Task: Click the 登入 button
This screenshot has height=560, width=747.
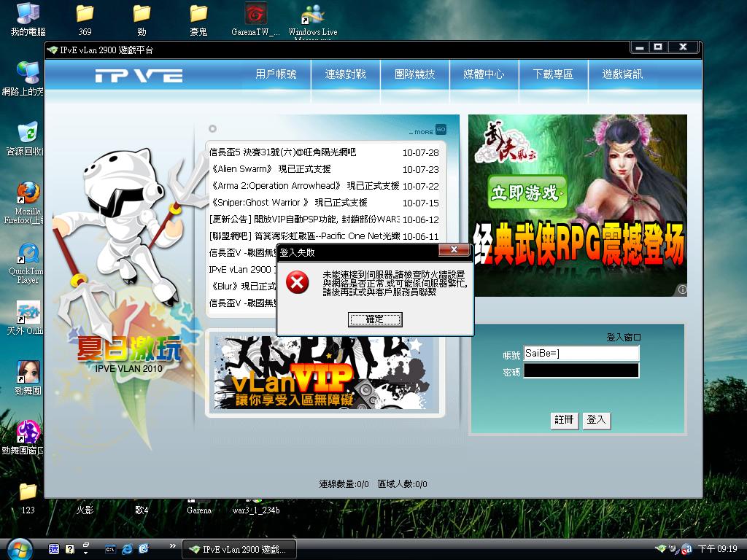Action: pyautogui.click(x=596, y=420)
